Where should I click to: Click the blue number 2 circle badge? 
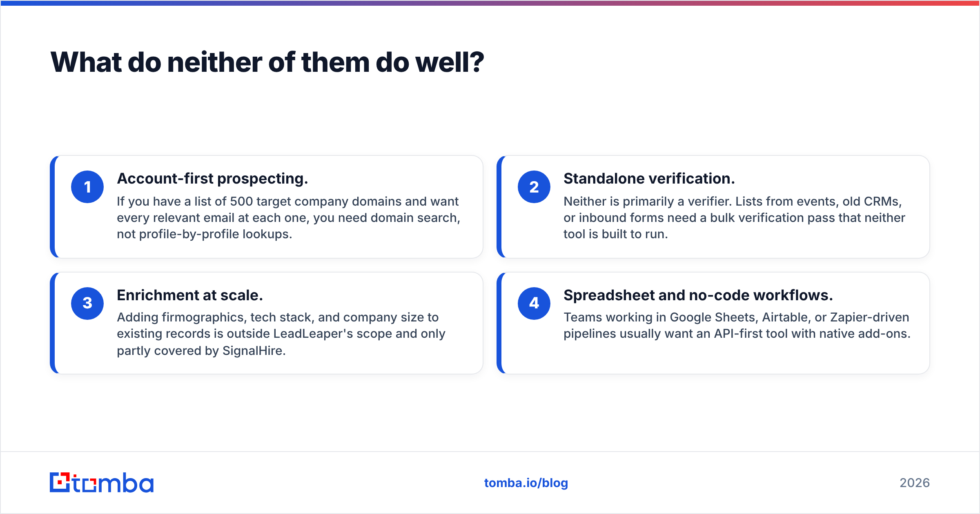pos(534,187)
